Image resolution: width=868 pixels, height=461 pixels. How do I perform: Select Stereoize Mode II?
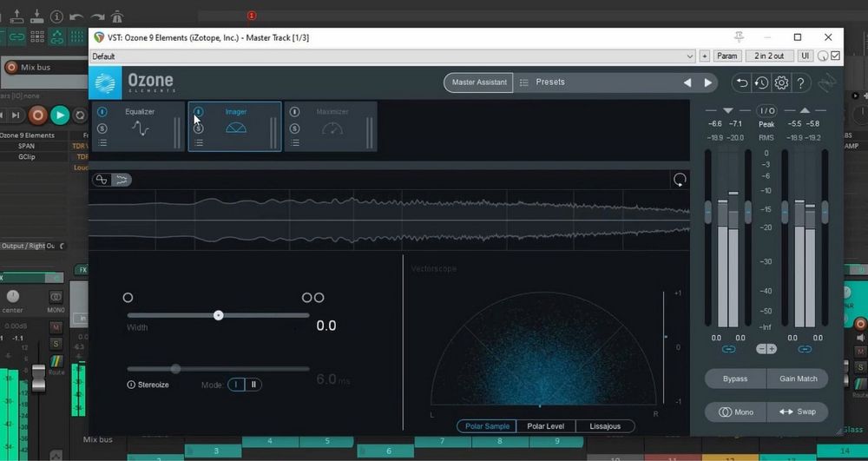pyautogui.click(x=253, y=385)
